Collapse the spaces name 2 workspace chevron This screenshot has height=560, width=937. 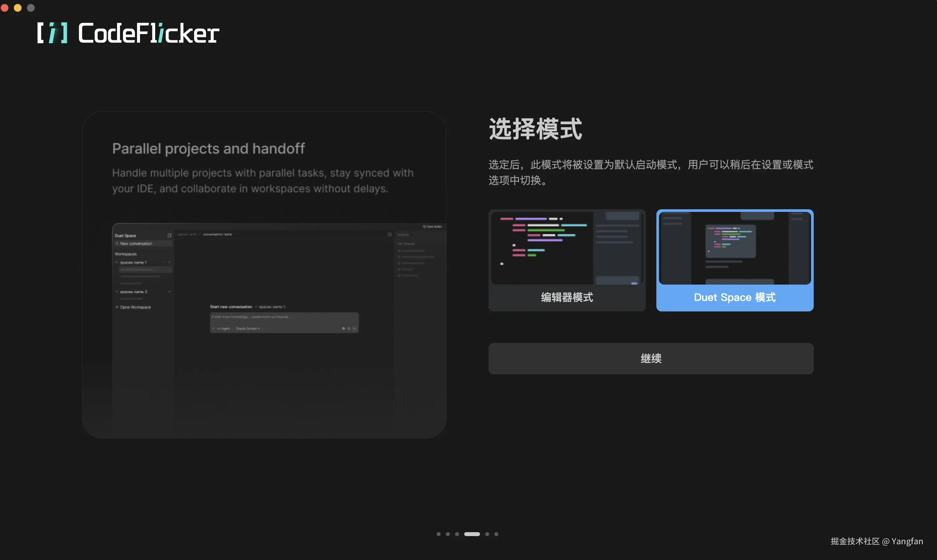pos(117,292)
